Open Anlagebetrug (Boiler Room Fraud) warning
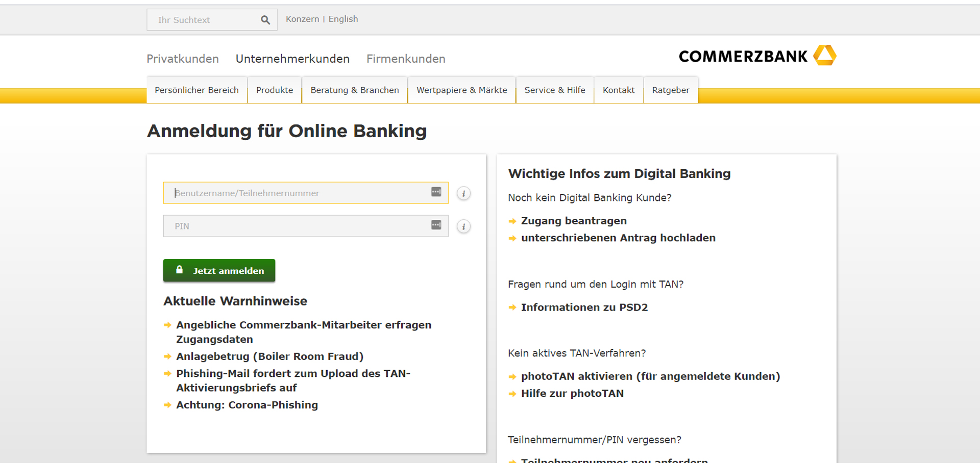The height and width of the screenshot is (463, 980). click(x=270, y=356)
